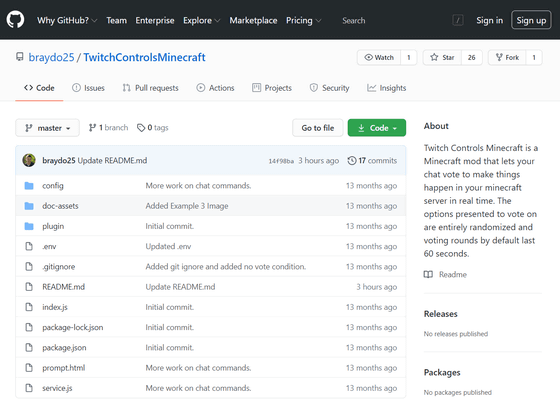Open the GitHub home logo
The width and height of the screenshot is (560, 404).
[x=15, y=19]
